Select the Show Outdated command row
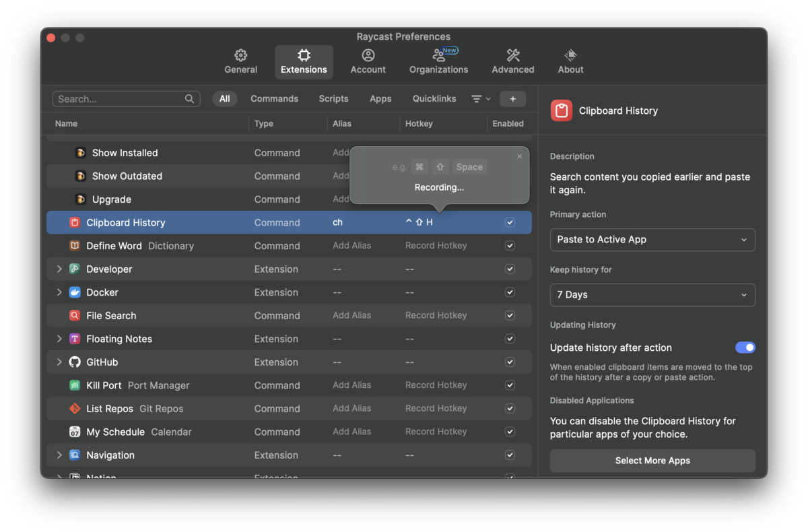Screen dimensions: 808x532 pos(289,176)
